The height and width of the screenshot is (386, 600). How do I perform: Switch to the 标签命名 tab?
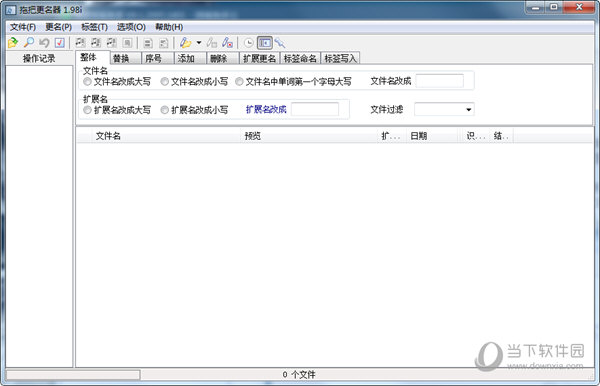coord(300,58)
